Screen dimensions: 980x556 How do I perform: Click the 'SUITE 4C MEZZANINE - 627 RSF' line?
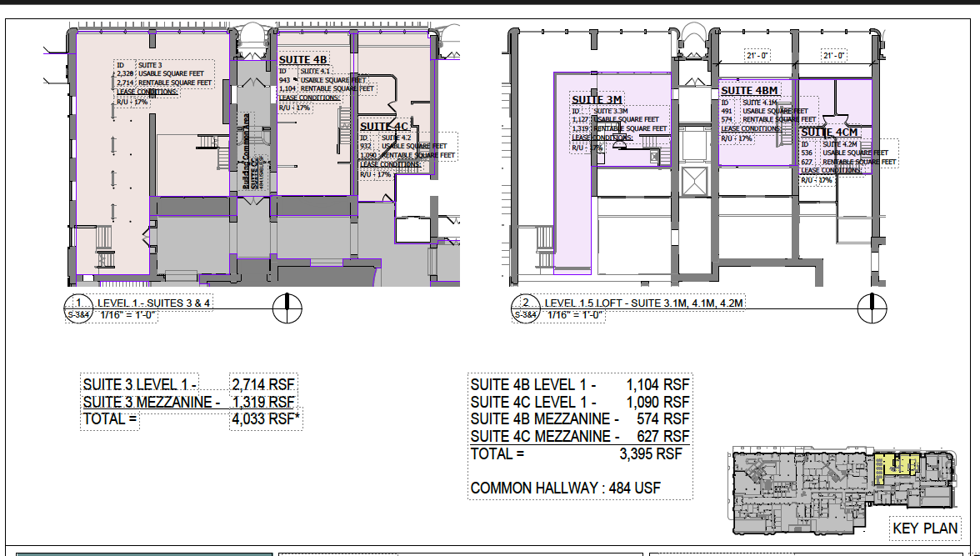(x=580, y=436)
